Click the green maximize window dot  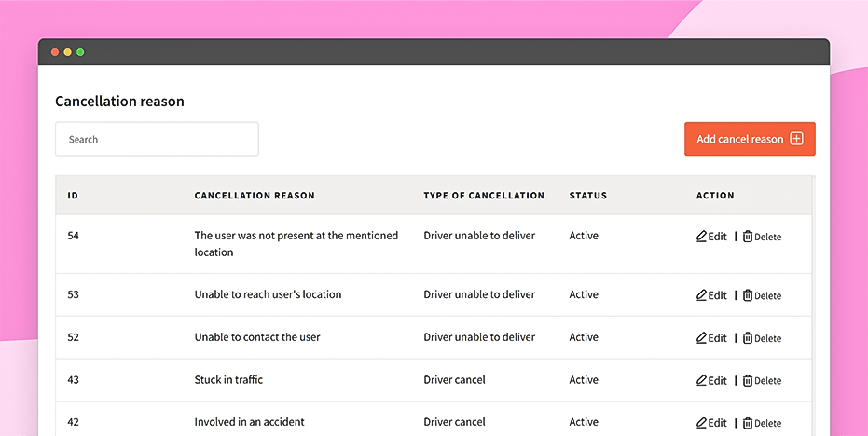tap(80, 52)
